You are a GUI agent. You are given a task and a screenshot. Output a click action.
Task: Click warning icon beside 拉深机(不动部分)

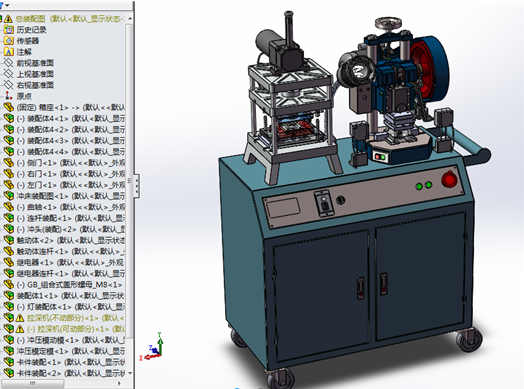[x=20, y=318]
